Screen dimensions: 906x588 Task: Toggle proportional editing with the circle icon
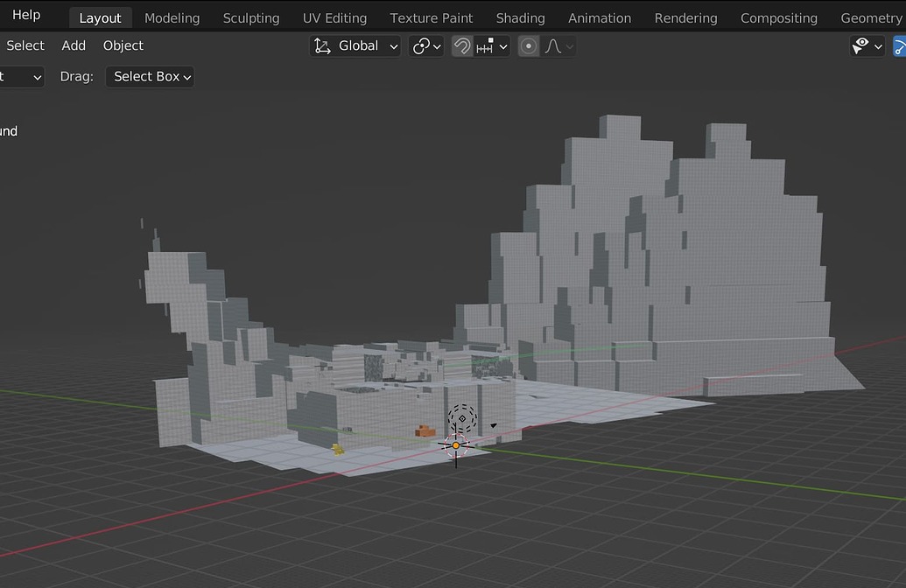[528, 45]
